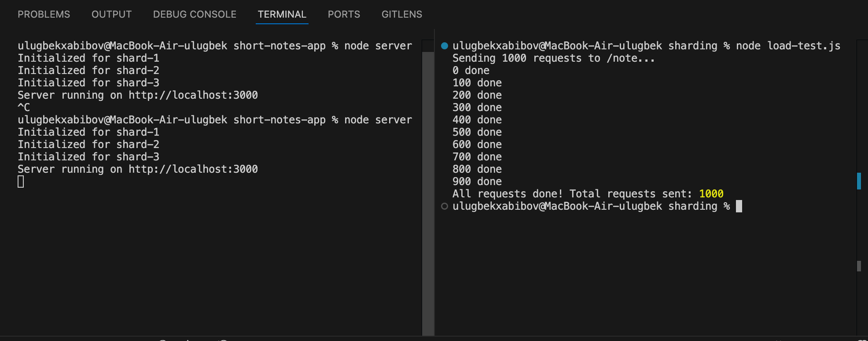Switch to the GITLENS tab
This screenshot has width=868, height=341.
click(x=402, y=15)
